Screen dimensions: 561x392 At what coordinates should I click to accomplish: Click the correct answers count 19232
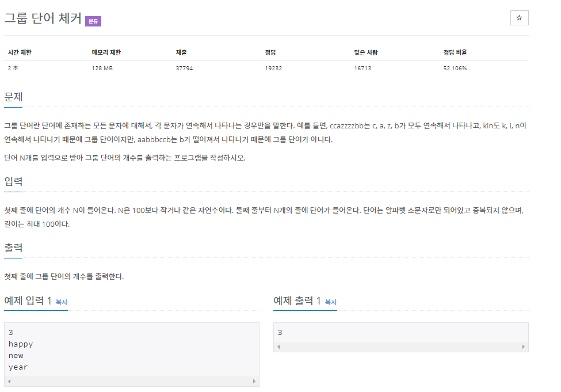(273, 68)
